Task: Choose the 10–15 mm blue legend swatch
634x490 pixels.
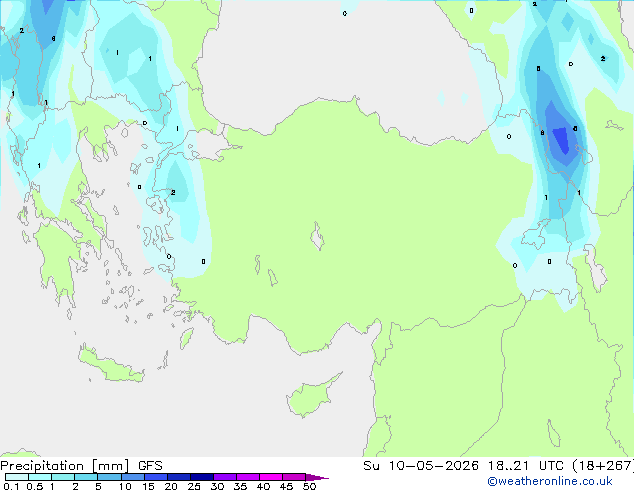Action: pyautogui.click(x=133, y=477)
